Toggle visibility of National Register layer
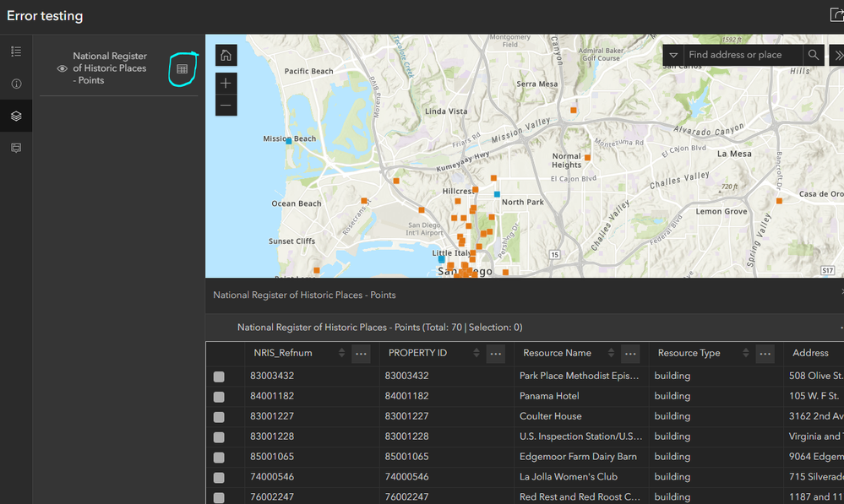 tap(63, 68)
